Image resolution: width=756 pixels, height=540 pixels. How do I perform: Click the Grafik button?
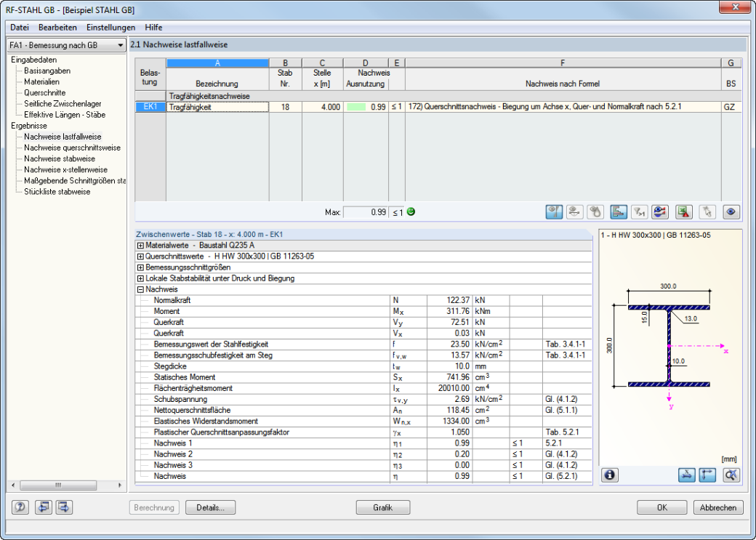click(x=383, y=507)
